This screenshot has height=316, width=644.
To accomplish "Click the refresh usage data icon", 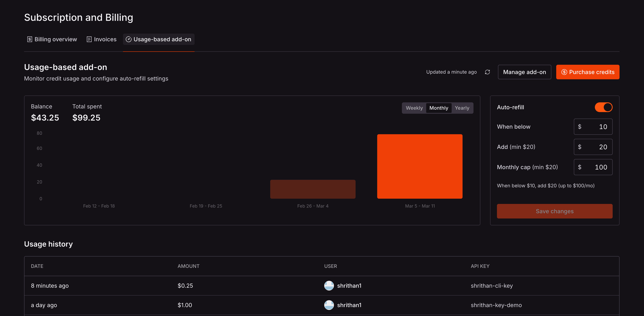I will pos(487,72).
